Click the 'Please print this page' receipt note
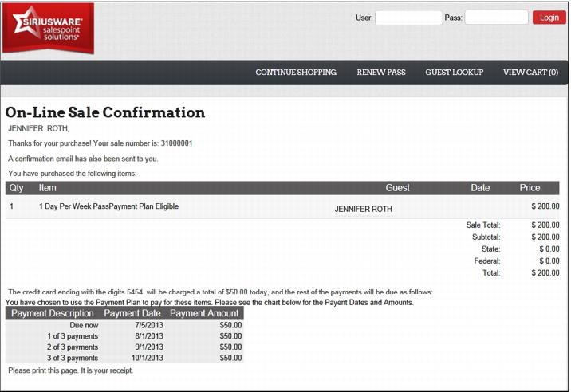571x392 pixels. 71,370
